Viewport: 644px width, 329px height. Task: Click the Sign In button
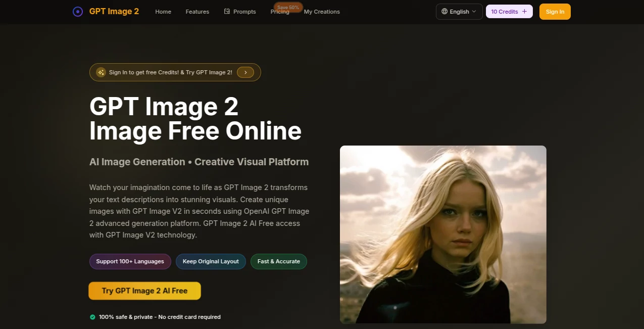[x=555, y=11]
